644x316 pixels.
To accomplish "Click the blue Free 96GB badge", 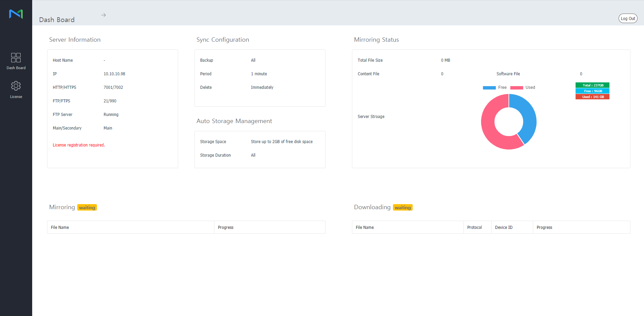I will click(592, 91).
